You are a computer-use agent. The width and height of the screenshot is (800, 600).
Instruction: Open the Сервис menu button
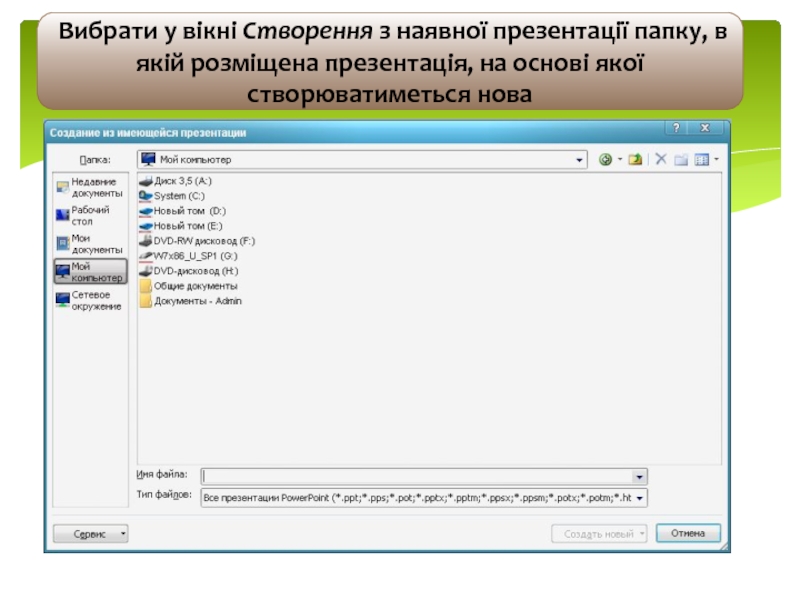[90, 534]
